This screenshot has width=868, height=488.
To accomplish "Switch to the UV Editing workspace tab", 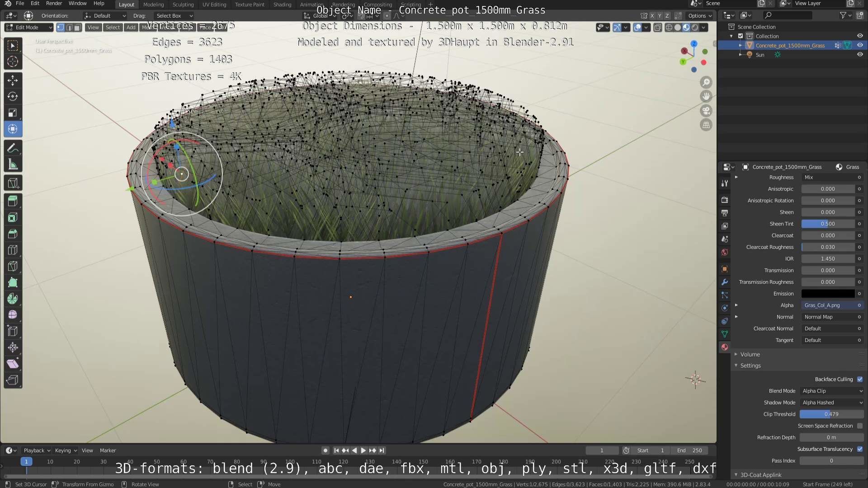I will (x=214, y=5).
